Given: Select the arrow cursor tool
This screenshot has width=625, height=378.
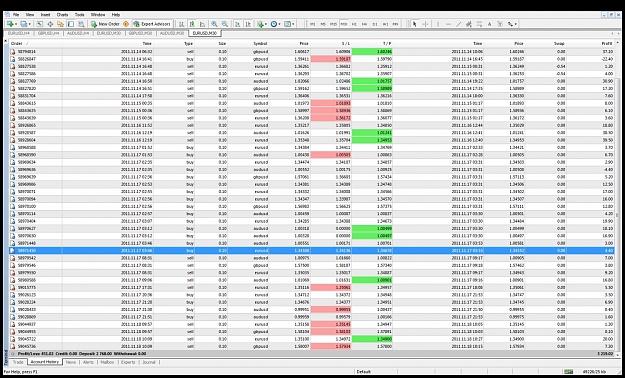Looking at the screenshot, I should point(415,24).
